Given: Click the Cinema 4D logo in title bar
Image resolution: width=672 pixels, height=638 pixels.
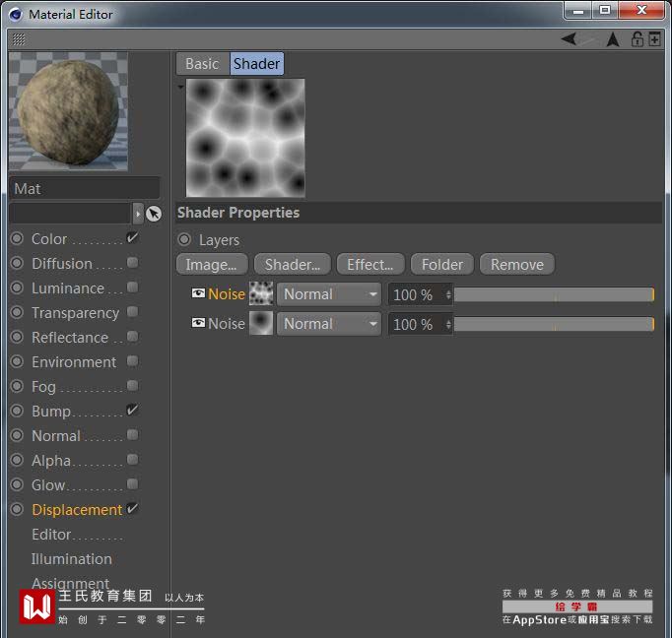Looking at the screenshot, I should pos(16,14).
